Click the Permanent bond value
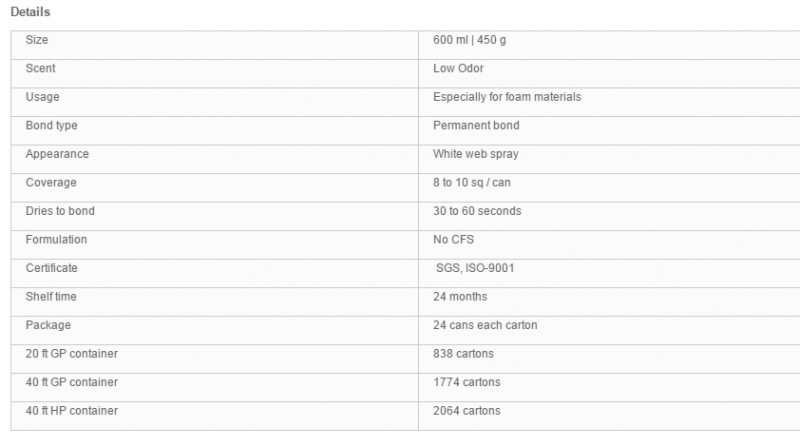Image resolution: width=800 pixels, height=447 pixels. click(x=476, y=126)
